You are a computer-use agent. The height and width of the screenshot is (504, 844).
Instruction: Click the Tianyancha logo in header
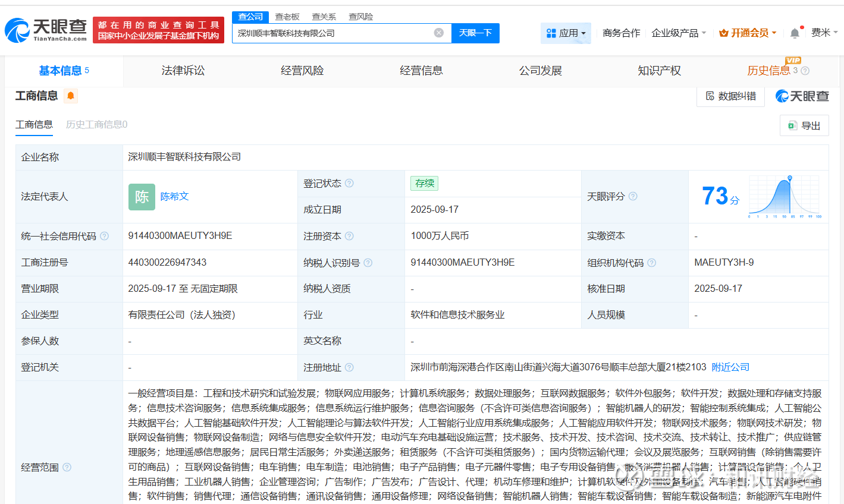pyautogui.click(x=46, y=30)
